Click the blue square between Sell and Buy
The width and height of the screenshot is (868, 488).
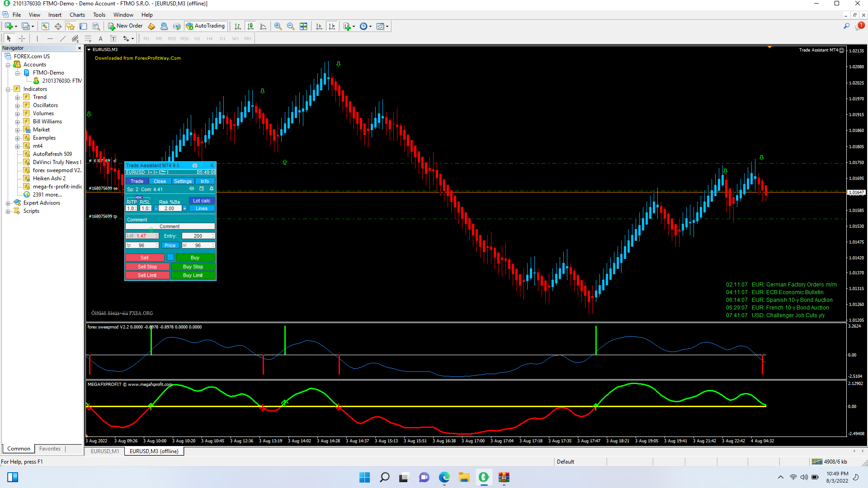click(x=170, y=258)
